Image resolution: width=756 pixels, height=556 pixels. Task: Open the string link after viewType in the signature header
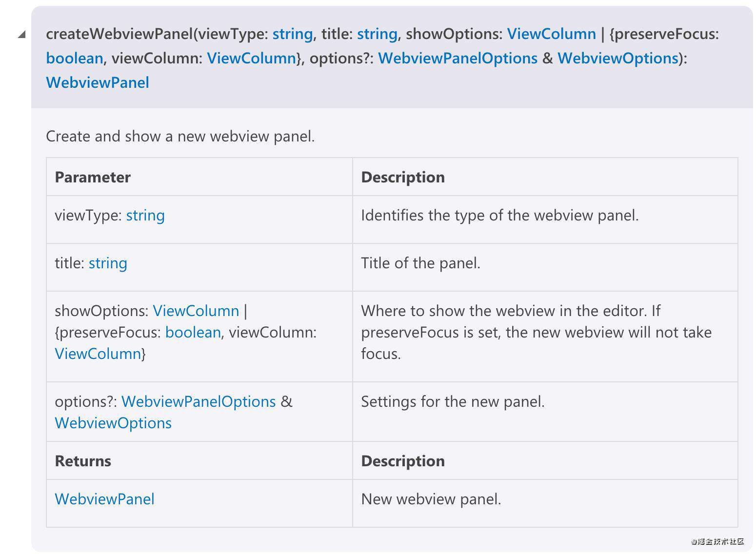tap(293, 34)
